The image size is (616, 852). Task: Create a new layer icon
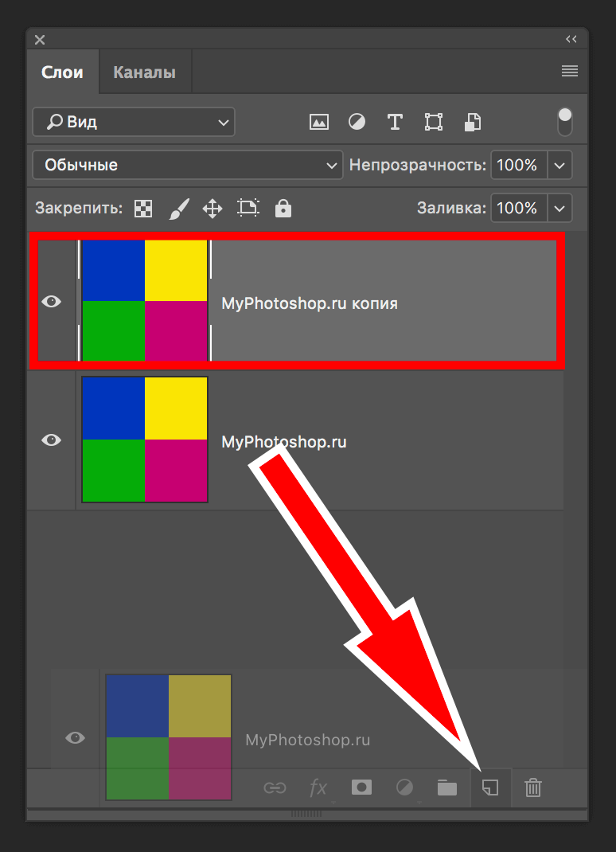click(x=490, y=788)
